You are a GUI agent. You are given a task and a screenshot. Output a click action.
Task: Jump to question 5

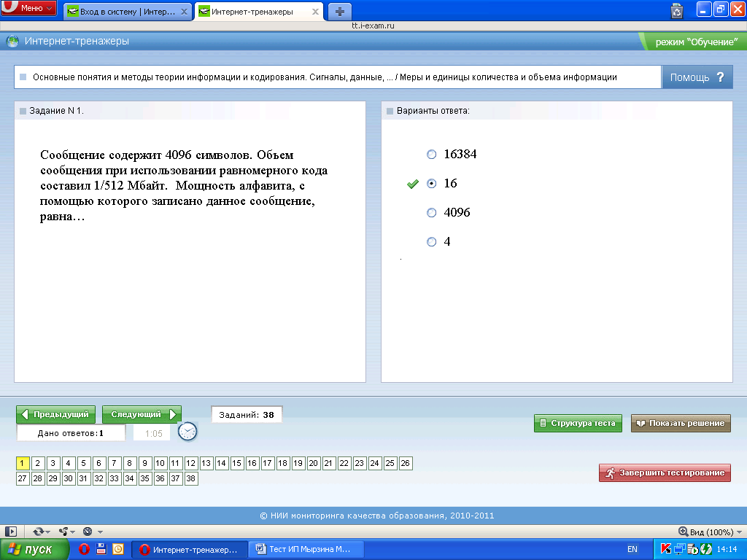coord(83,463)
